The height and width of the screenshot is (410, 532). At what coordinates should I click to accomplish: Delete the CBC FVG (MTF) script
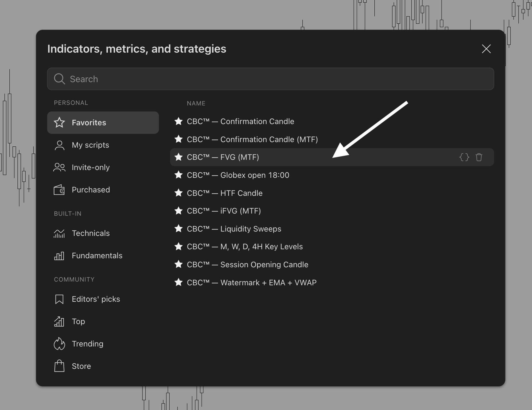coord(479,157)
